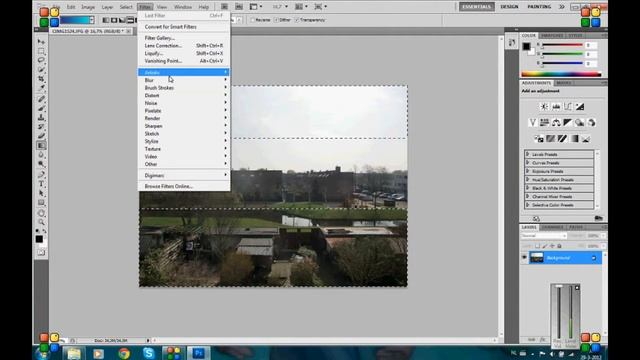Select the Rectangle shape tool
This screenshot has height=360, width=640.
tap(41, 202)
